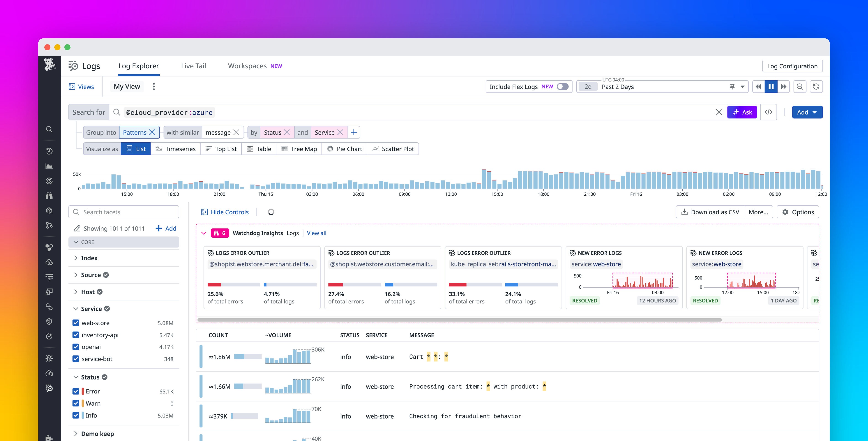Uncheck the Error status filter
This screenshot has height=441, width=868.
(75, 391)
